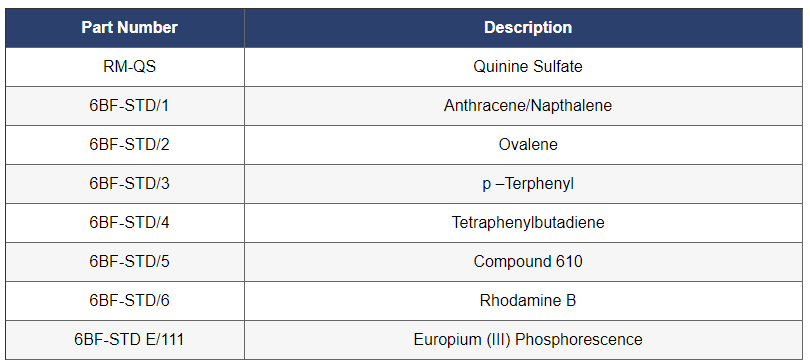Select part number 6BF-STD/5

tap(124, 262)
